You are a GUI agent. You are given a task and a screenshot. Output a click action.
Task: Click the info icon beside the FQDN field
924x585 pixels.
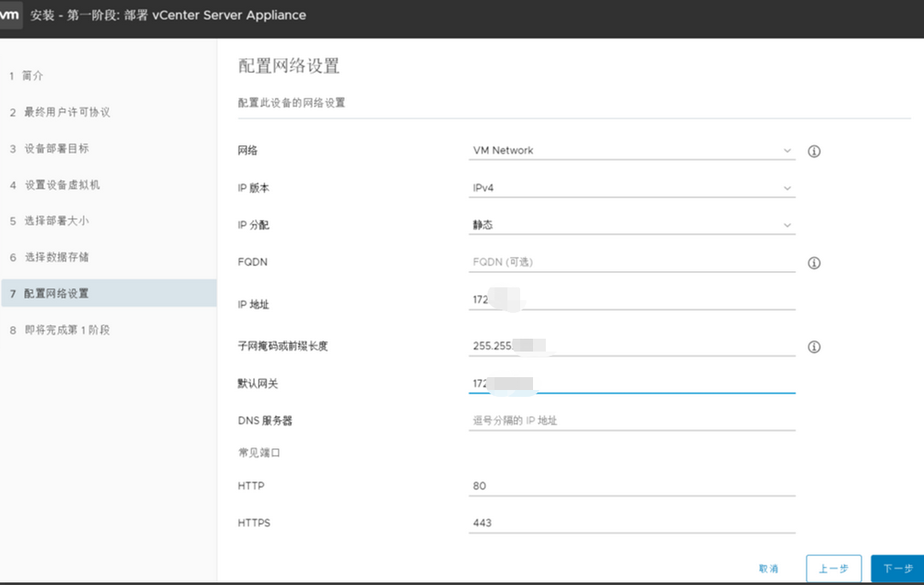814,263
